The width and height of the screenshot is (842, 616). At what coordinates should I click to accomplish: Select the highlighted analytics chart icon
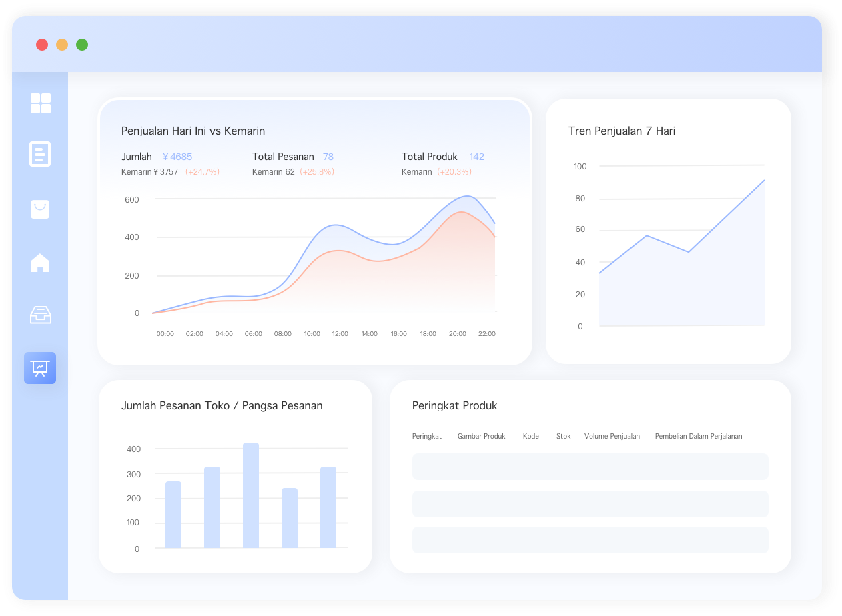pos(40,368)
